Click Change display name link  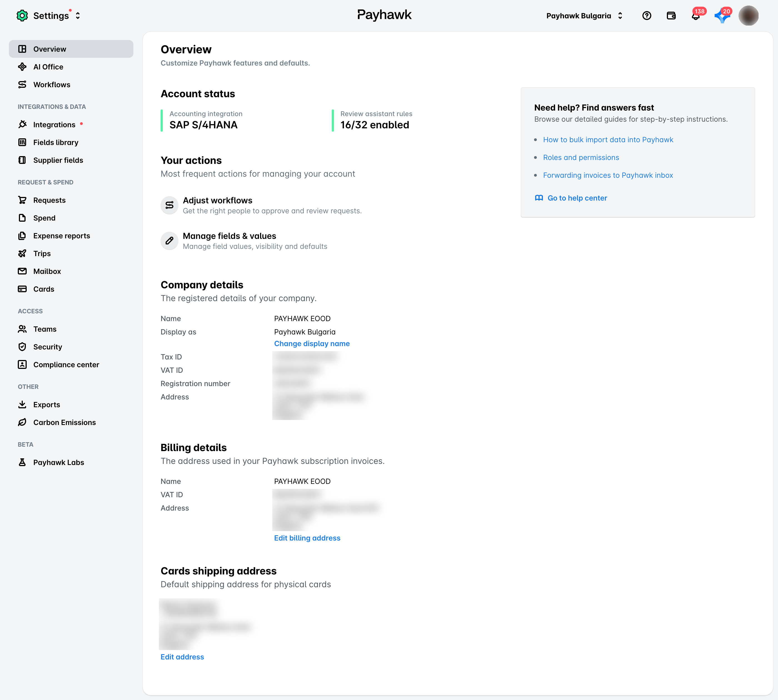pyautogui.click(x=312, y=343)
